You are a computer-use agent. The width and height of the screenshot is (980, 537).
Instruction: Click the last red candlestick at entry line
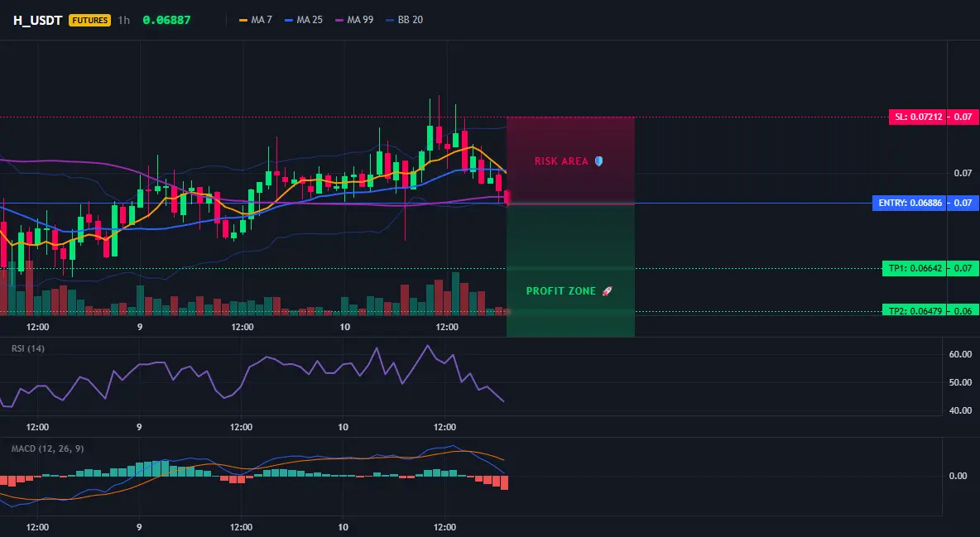tap(507, 199)
